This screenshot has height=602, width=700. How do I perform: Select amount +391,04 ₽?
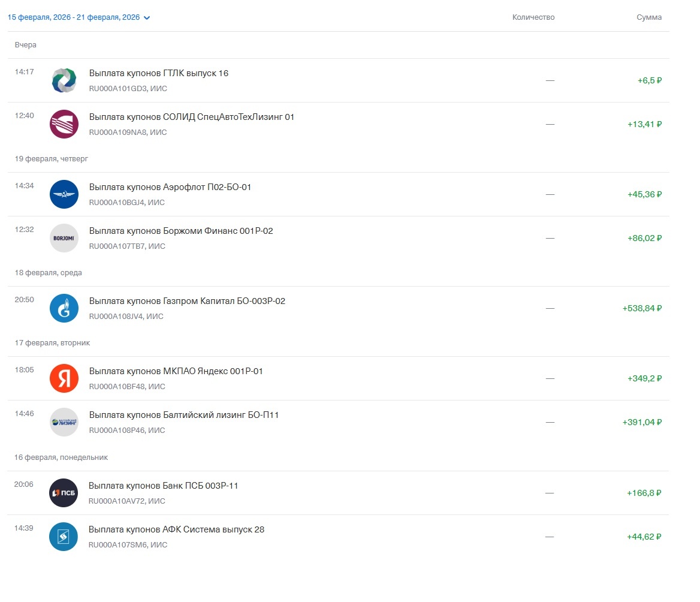pos(642,422)
